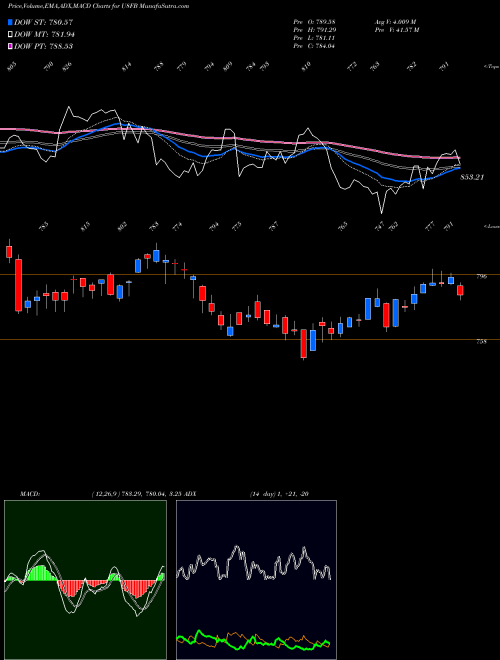Select the 'DOW MT: 781.94' legend text
This screenshot has width=500, height=660.
pyautogui.click(x=44, y=34)
